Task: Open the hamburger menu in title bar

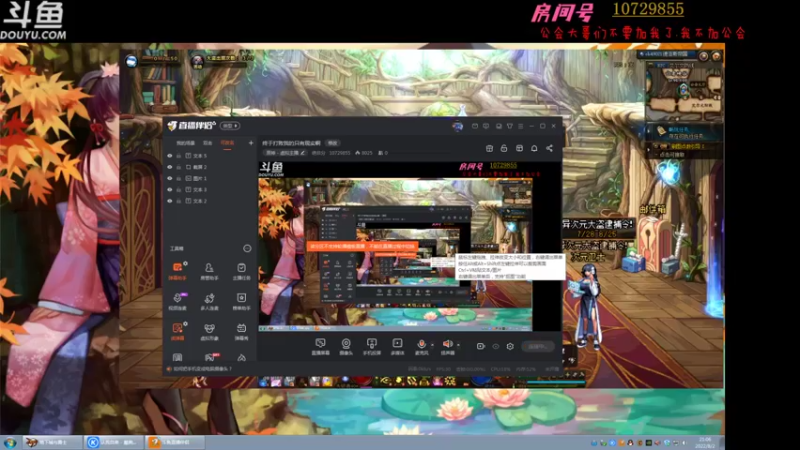Action: pos(520,126)
